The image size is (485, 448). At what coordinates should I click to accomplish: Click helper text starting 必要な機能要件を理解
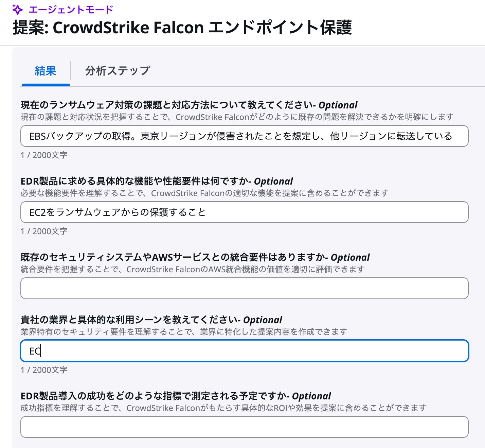204,193
